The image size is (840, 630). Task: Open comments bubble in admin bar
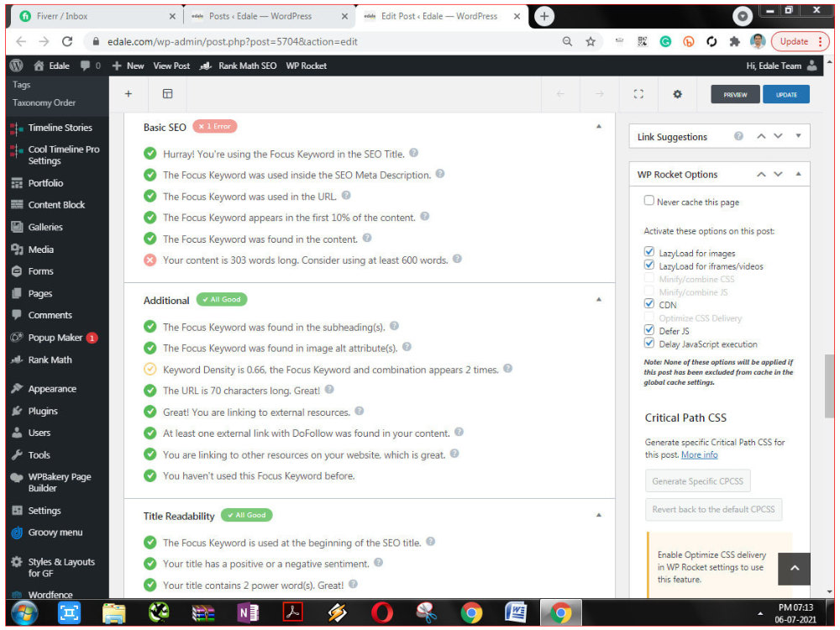(x=90, y=66)
